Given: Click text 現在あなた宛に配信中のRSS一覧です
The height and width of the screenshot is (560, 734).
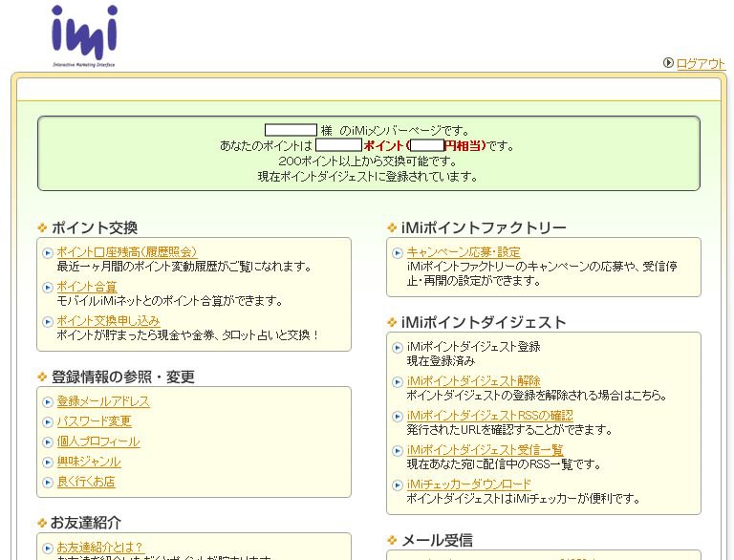Looking at the screenshot, I should 504,464.
